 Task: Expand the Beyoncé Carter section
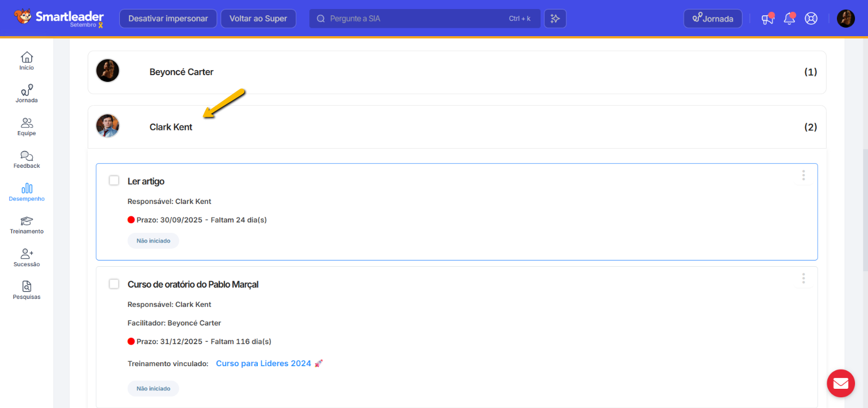coord(456,72)
